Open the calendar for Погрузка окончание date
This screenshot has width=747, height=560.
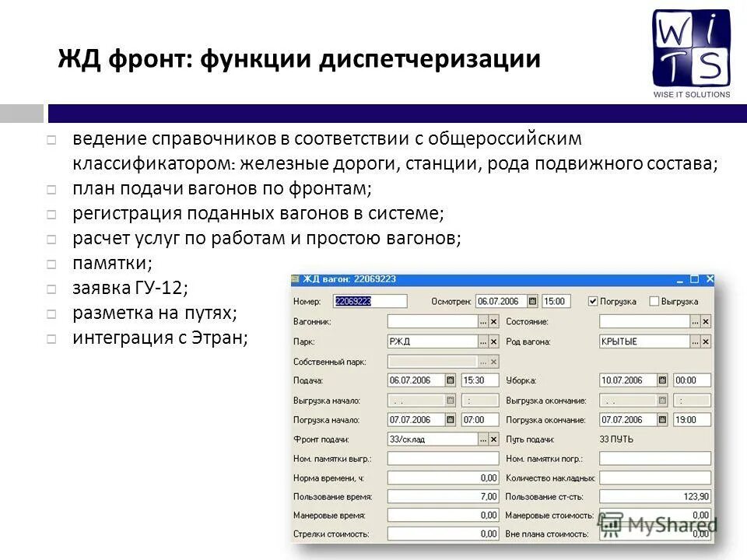663,418
